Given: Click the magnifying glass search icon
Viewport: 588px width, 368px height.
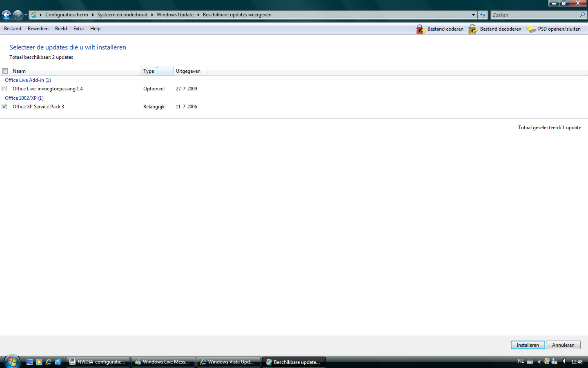Looking at the screenshot, I should coord(582,15).
